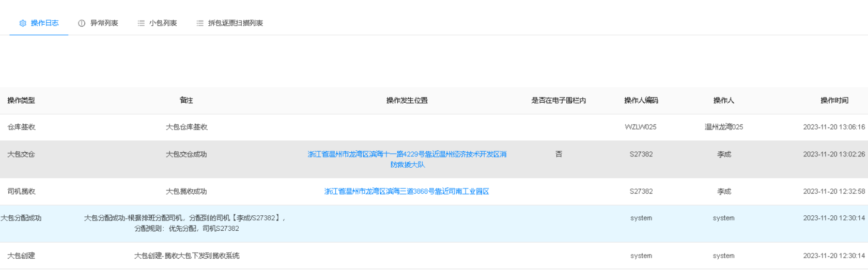This screenshot has height=270, width=868.
Task: Open the 拆包逐票扫描列表 tab
Action: (230, 23)
